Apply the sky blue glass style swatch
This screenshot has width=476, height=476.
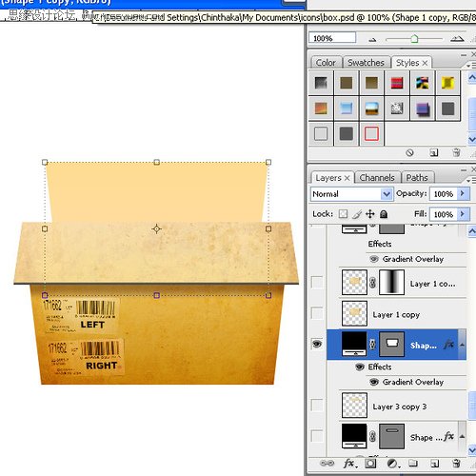point(346,109)
